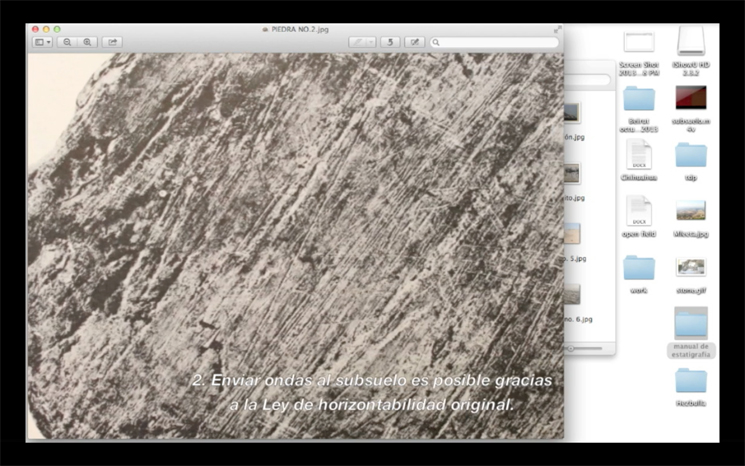The height and width of the screenshot is (466, 745).
Task: Open the Preview sidebar view menu
Action: click(42, 42)
